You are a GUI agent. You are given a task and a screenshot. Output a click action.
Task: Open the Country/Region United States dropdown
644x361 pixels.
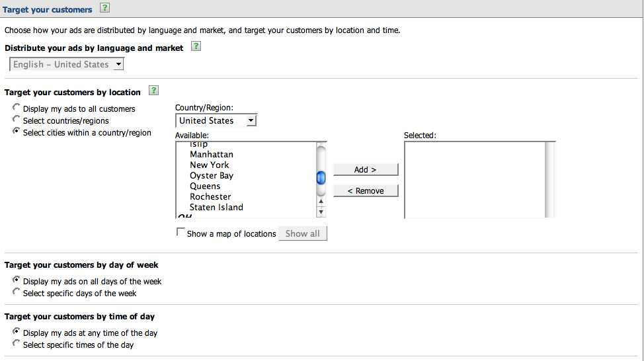coord(216,120)
